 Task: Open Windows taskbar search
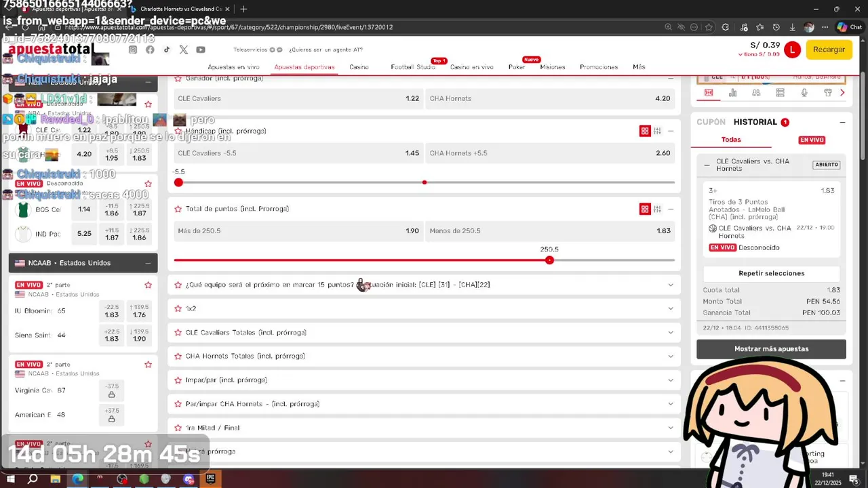pos(33,479)
